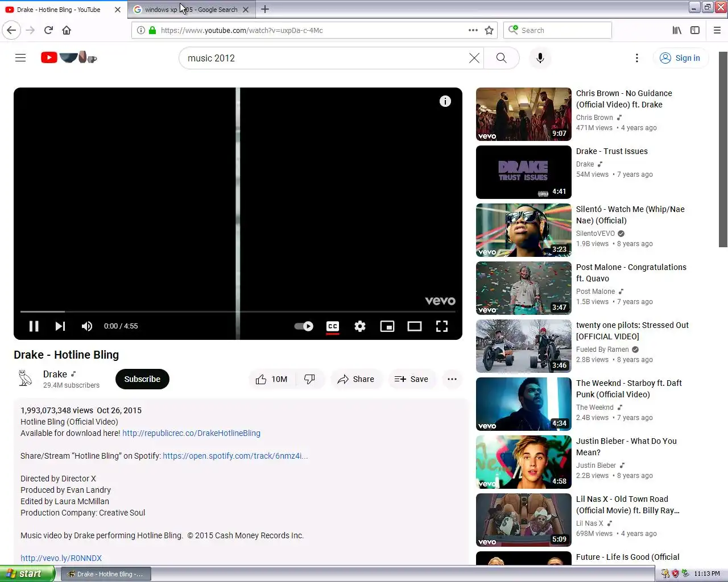Open more actions ellipsis under video
The width and height of the screenshot is (728, 582).
(x=452, y=379)
